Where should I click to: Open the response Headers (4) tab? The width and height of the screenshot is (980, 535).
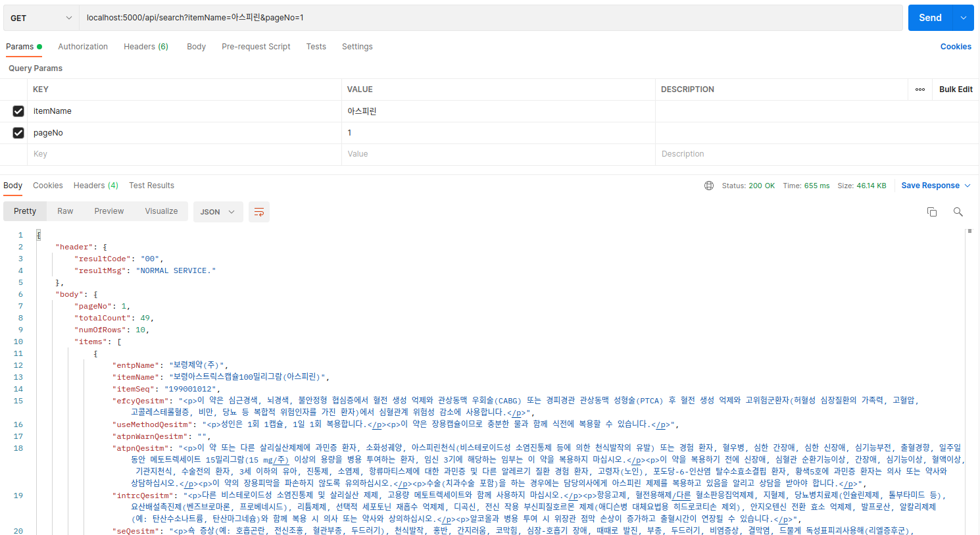[x=96, y=186]
